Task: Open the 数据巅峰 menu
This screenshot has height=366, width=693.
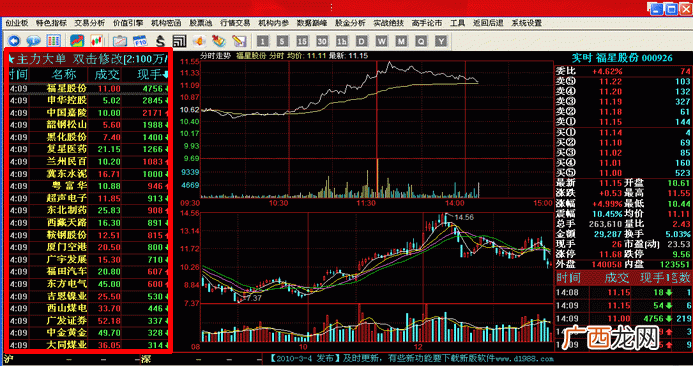Action: 312,23
